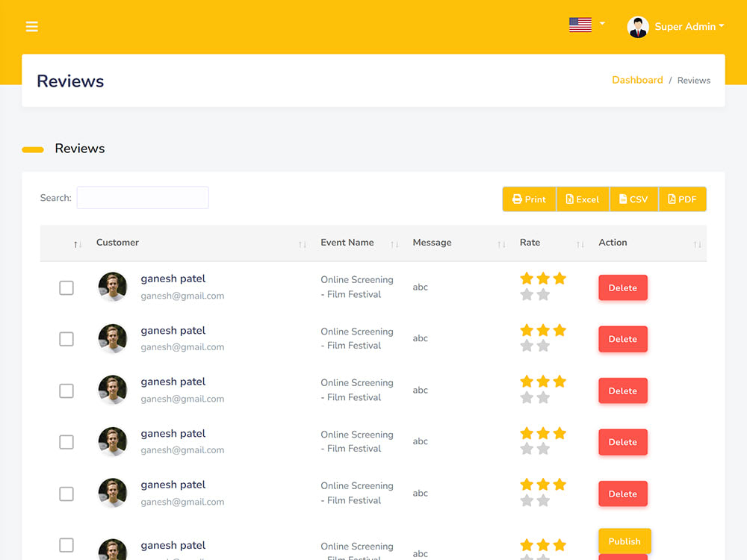Check the fifth review row checkbox

tap(66, 494)
